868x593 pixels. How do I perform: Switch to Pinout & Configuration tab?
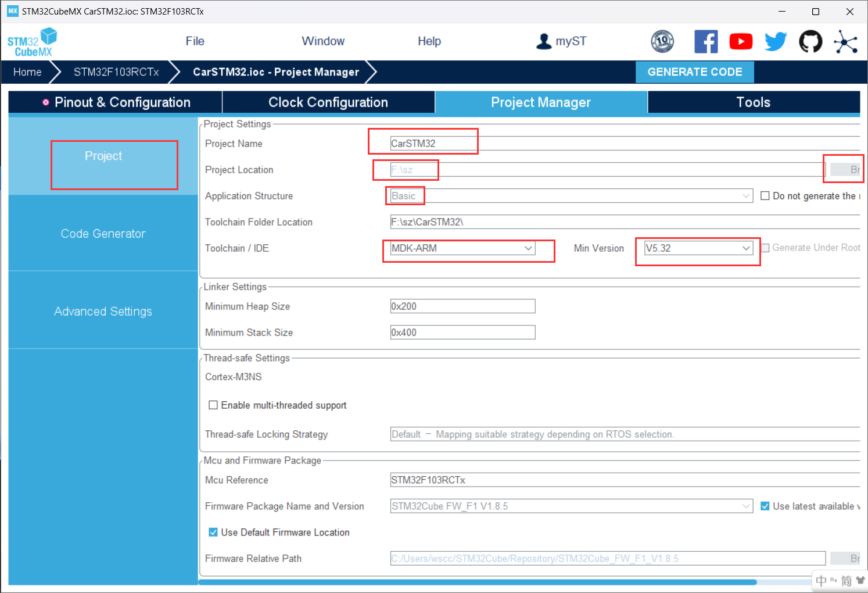pos(115,102)
